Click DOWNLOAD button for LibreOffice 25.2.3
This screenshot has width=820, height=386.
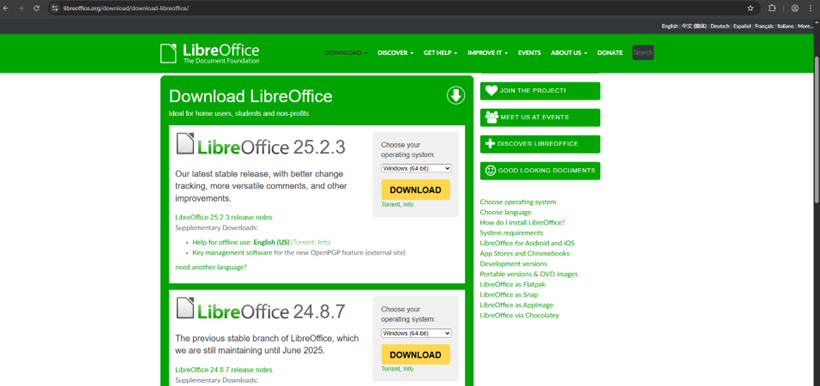[416, 190]
